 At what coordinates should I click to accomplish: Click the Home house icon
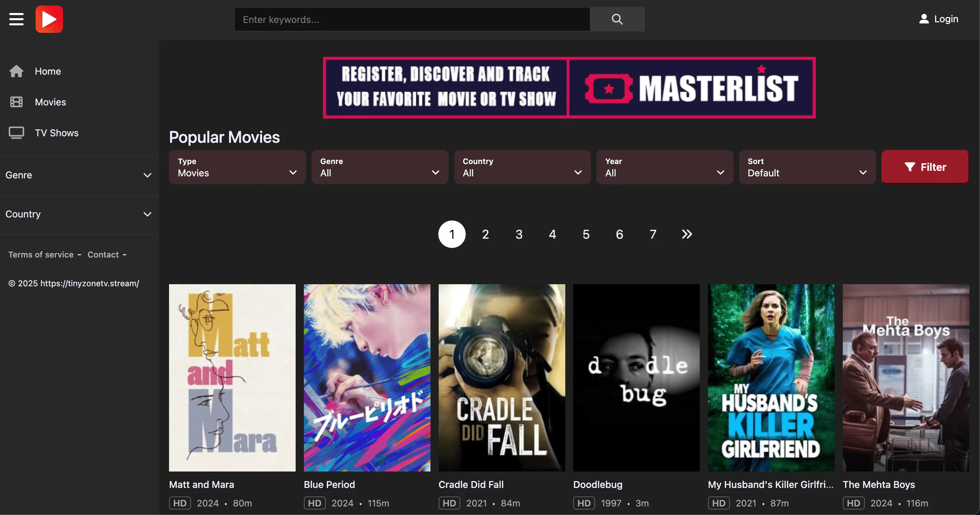coord(16,71)
